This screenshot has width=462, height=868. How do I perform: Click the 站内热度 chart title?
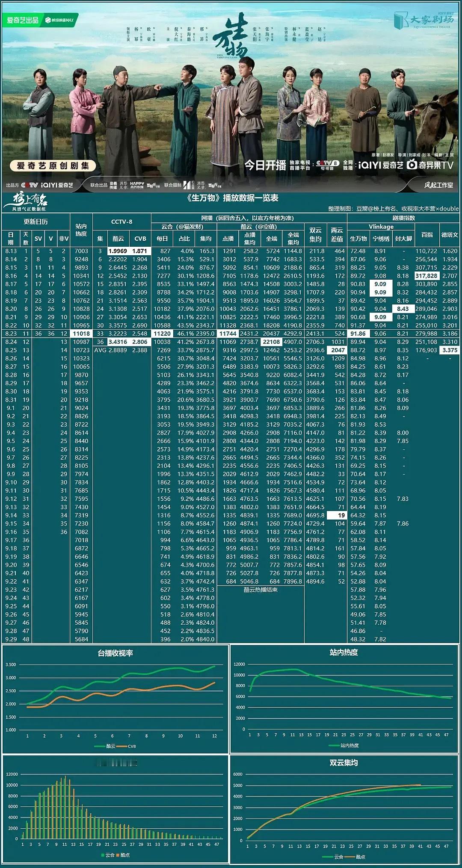pos(344,652)
